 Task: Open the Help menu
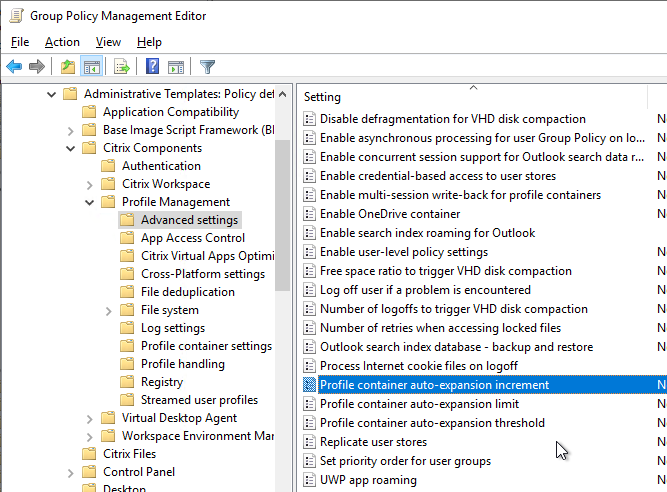click(x=149, y=42)
